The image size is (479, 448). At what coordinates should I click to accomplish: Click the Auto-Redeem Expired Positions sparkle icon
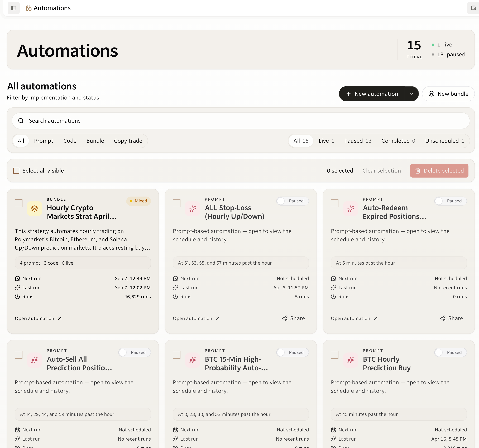click(351, 209)
